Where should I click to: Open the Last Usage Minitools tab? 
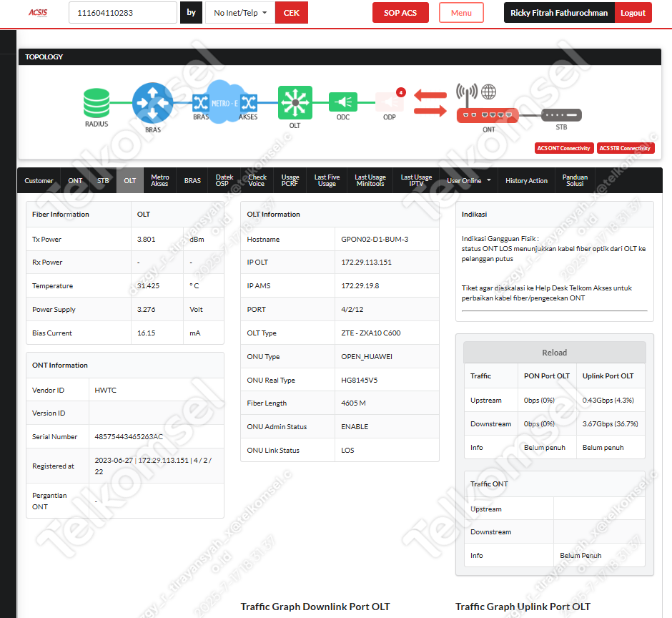(370, 180)
